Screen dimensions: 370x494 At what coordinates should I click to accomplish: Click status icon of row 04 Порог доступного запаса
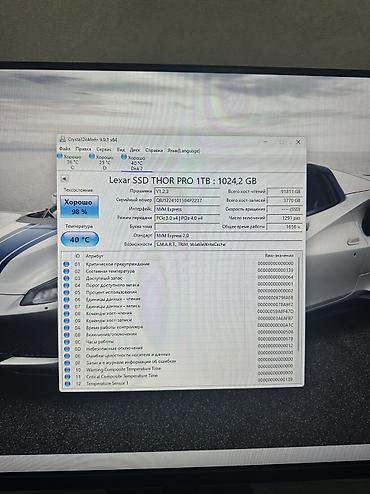66,285
